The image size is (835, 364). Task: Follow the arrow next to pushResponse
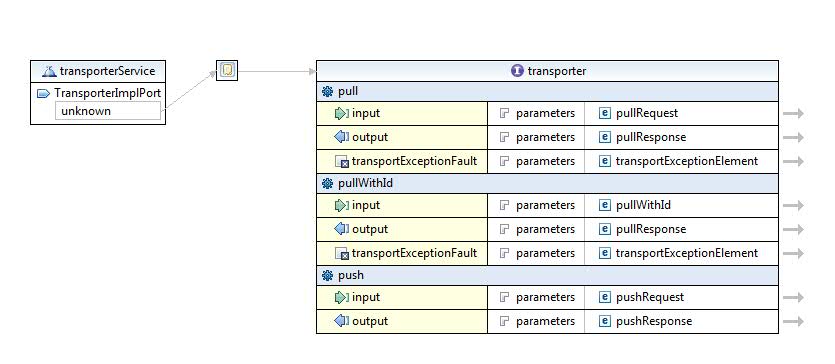(x=793, y=321)
